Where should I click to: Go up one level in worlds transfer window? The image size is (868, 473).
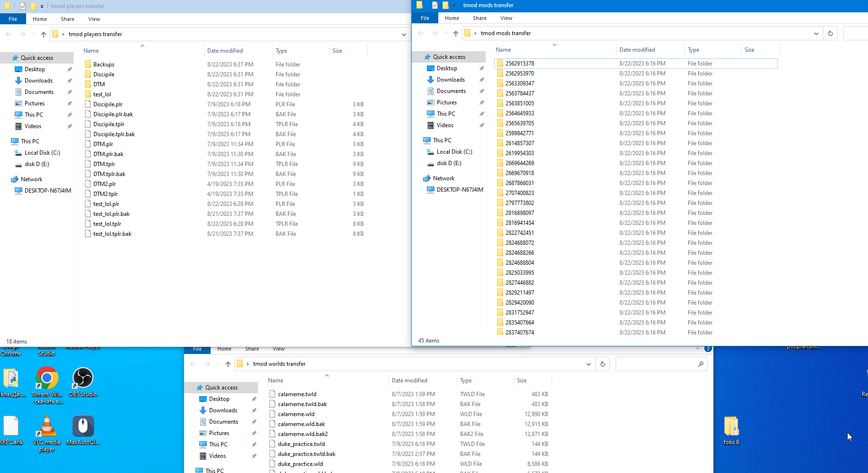[x=228, y=364]
